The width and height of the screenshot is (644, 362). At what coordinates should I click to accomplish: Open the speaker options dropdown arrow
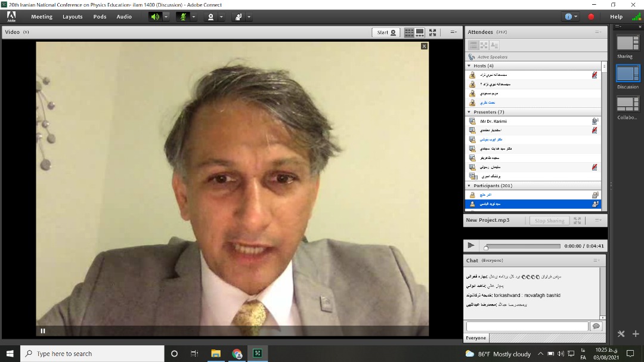tap(166, 17)
